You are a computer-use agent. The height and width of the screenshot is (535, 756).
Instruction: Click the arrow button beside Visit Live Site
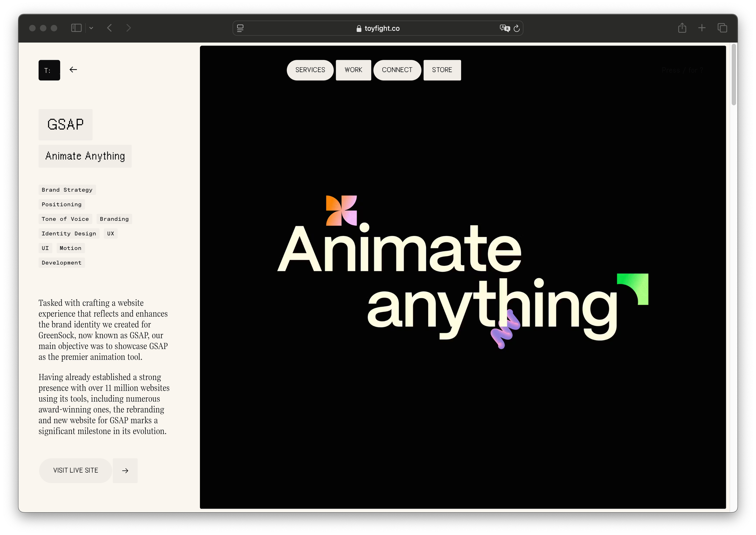(x=125, y=471)
